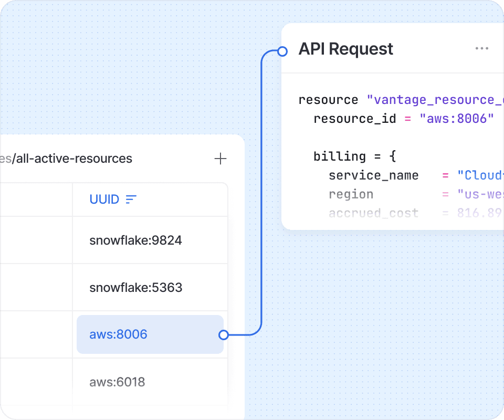Image resolution: width=504 pixels, height=420 pixels.
Task: Click the truncated parent path before all-active-resources
Action: 5,159
